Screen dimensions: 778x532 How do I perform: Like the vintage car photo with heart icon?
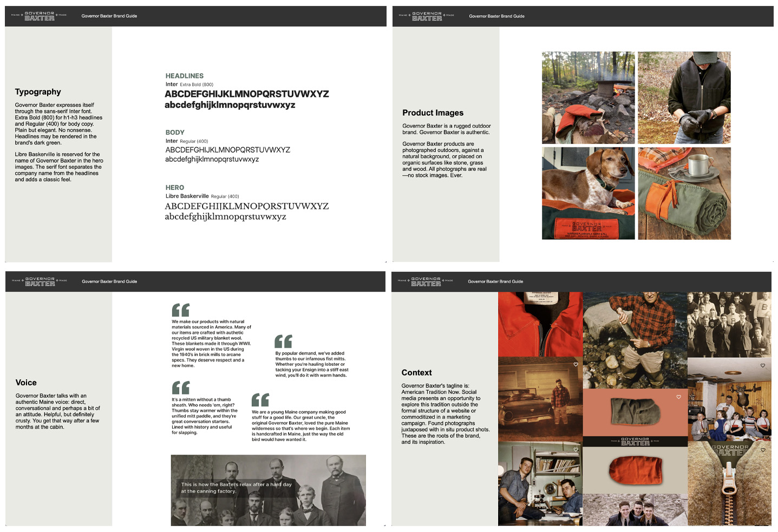tap(576, 365)
